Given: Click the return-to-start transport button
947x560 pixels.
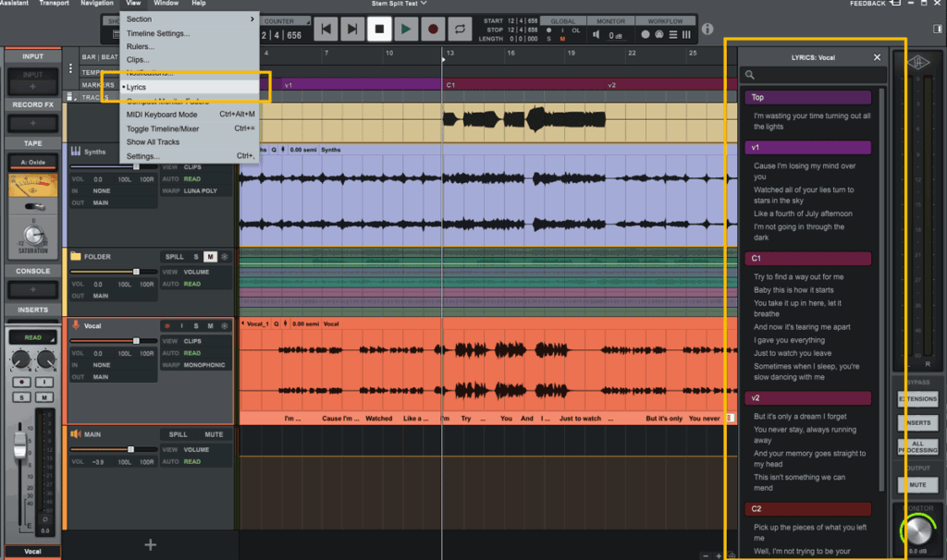Looking at the screenshot, I should click(x=326, y=29).
